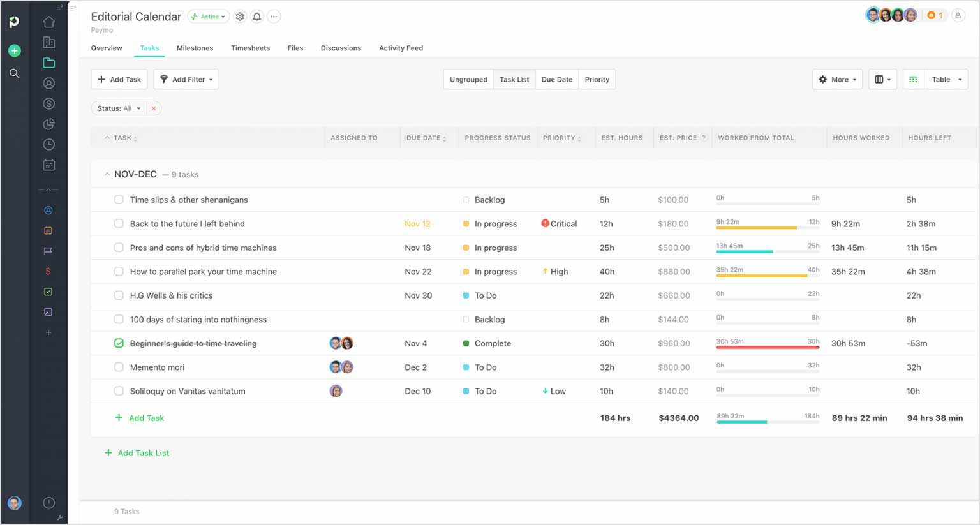This screenshot has width=980, height=525.
Task: Click the Add Task button
Action: click(x=119, y=79)
